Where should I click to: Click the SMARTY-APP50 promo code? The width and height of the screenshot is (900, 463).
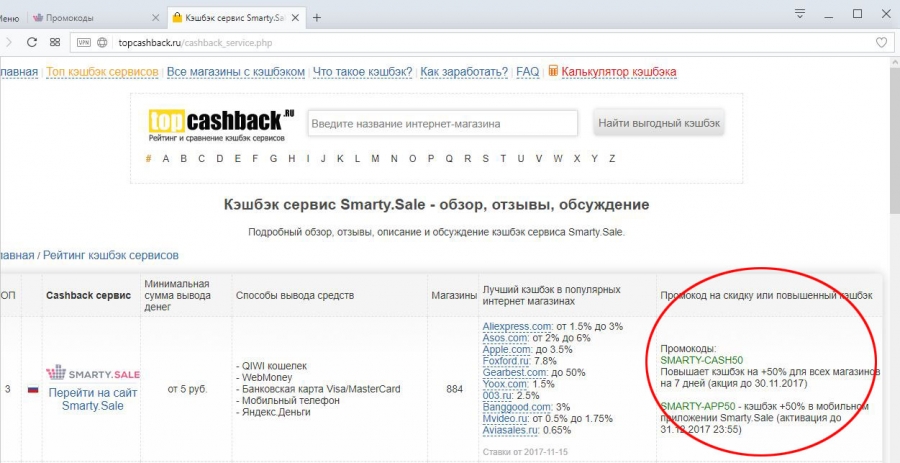pyautogui.click(x=697, y=406)
